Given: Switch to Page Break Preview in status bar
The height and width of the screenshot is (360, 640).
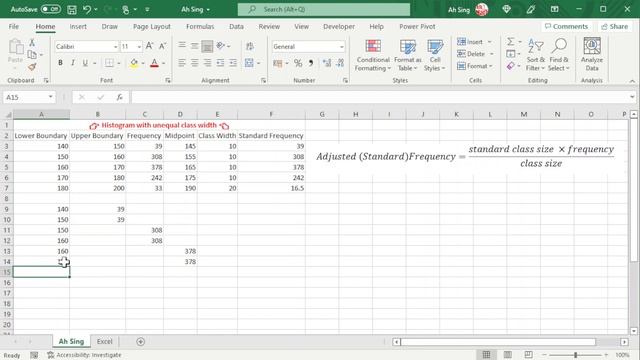Looking at the screenshot, I should (x=528, y=355).
